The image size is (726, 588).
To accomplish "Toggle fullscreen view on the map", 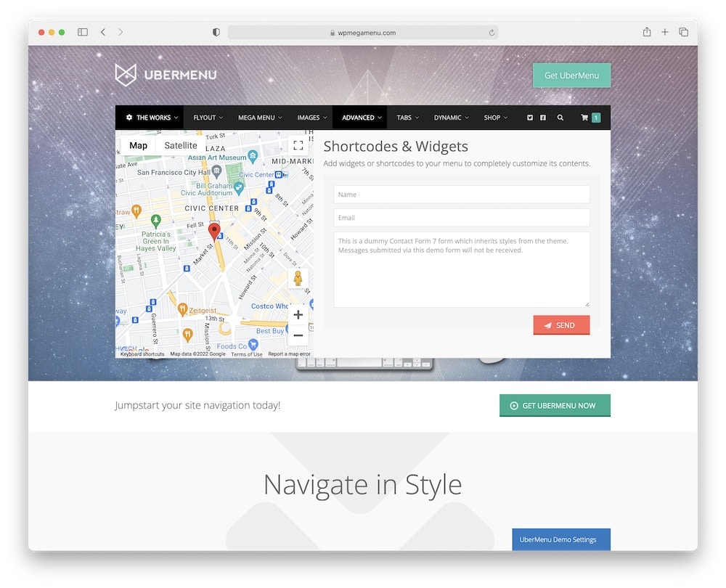I will (x=298, y=145).
